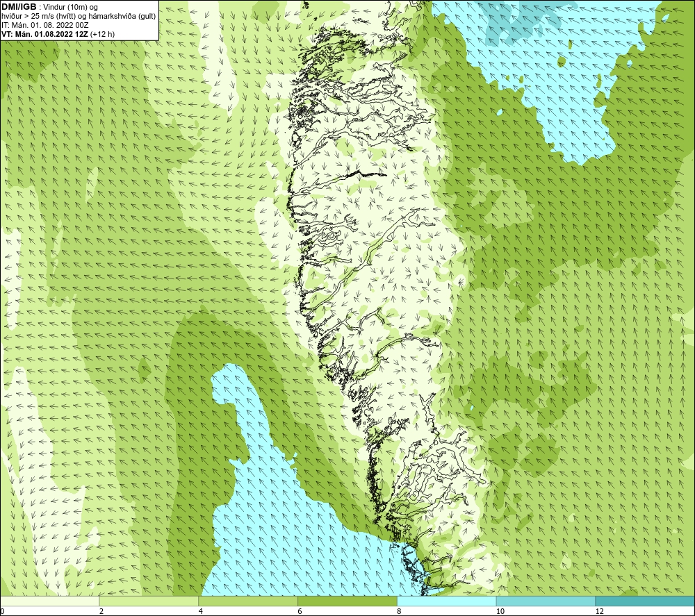Click the 'DMI/IGB : Vindur (10m) og' title line
The width and height of the screenshot is (695, 616).
pyautogui.click(x=50, y=7)
